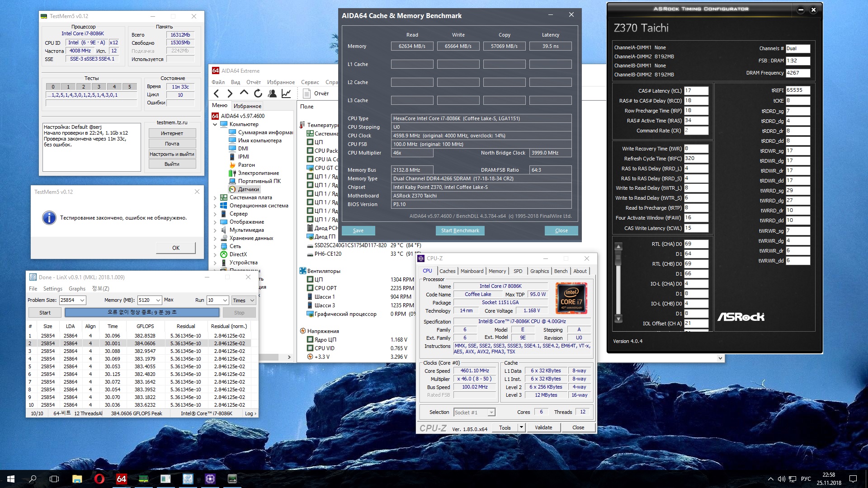Image resolution: width=868 pixels, height=488 pixels.
Task: Open the Socket #1 selection dropdown
Action: pyautogui.click(x=491, y=412)
